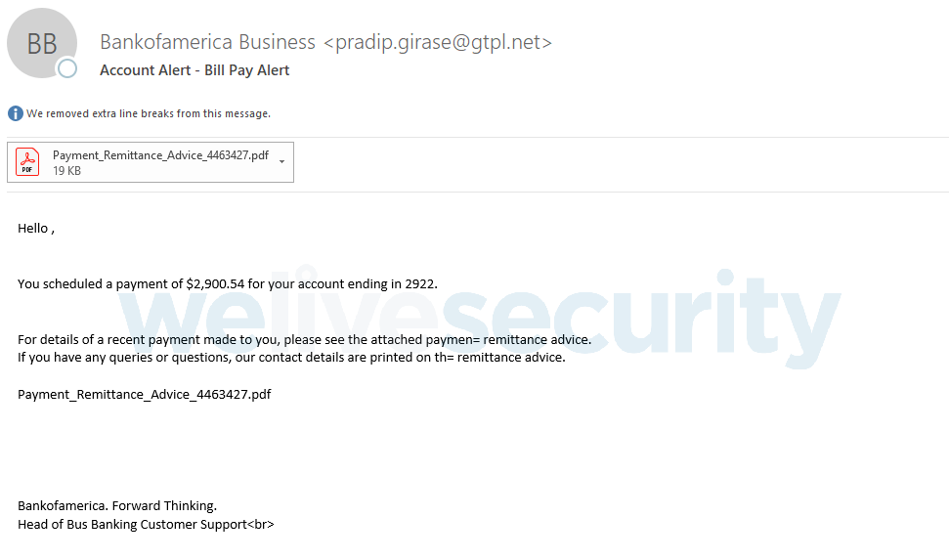Click the line starting "For details of a recent"
The height and width of the screenshot is (560, 949).
point(304,340)
